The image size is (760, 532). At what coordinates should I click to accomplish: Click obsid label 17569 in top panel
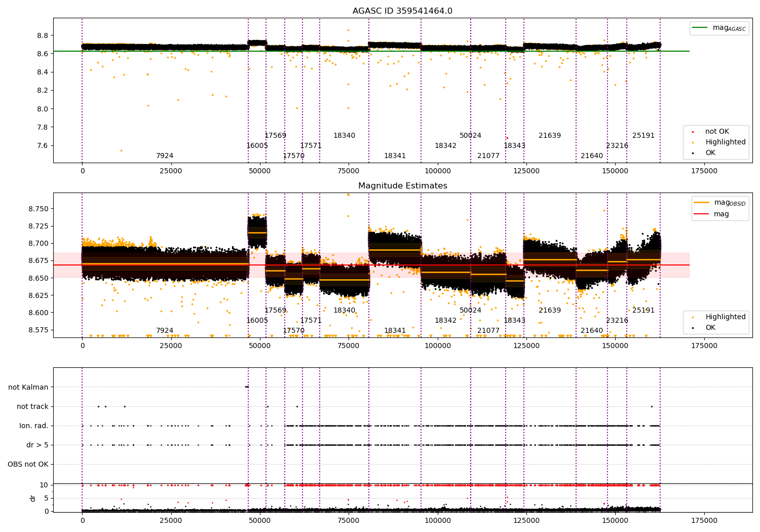[x=275, y=136]
